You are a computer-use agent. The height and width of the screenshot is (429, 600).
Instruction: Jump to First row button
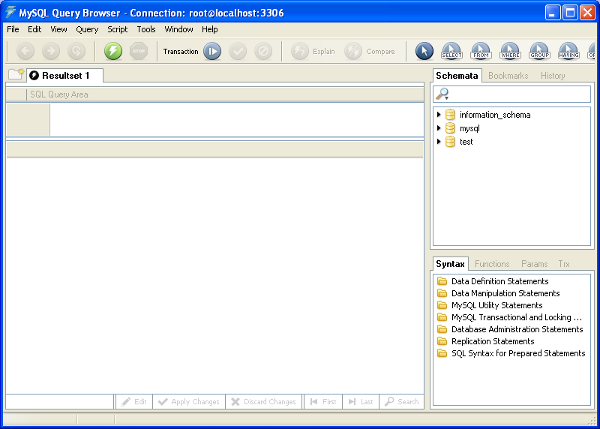point(323,401)
